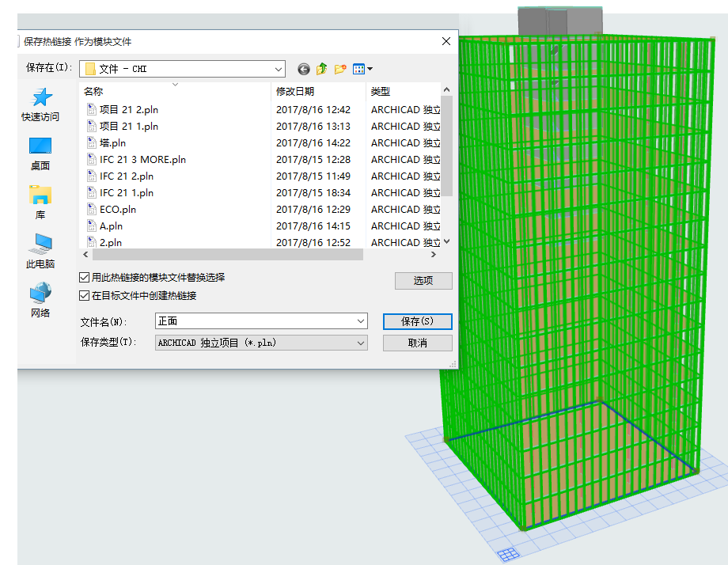Click the 取消 button
Screen dimensions: 728x565
pyautogui.click(x=417, y=343)
